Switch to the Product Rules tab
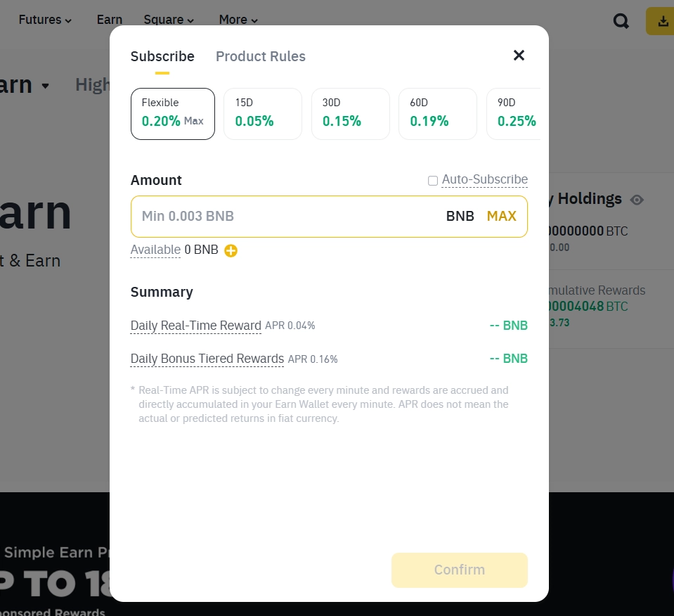Image resolution: width=674 pixels, height=616 pixels. pyautogui.click(x=260, y=56)
